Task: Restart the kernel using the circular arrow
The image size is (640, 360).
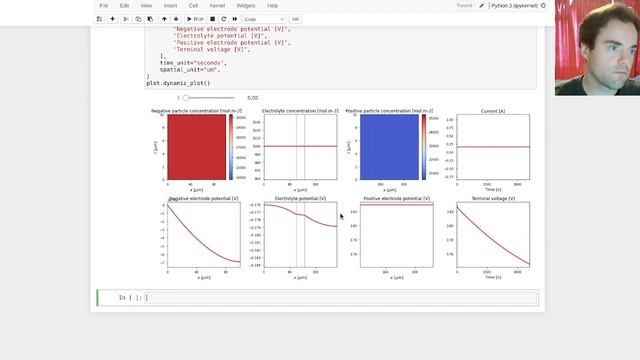Action: point(224,19)
